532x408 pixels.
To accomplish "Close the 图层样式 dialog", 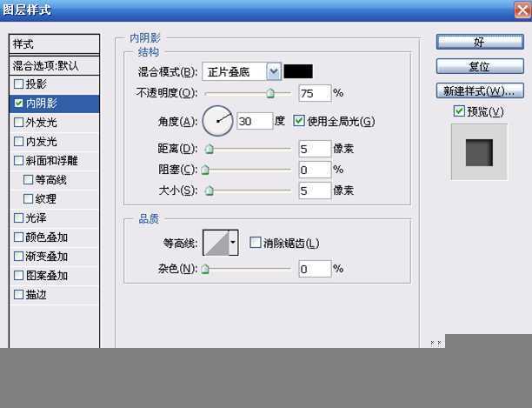I will pyautogui.click(x=522, y=10).
